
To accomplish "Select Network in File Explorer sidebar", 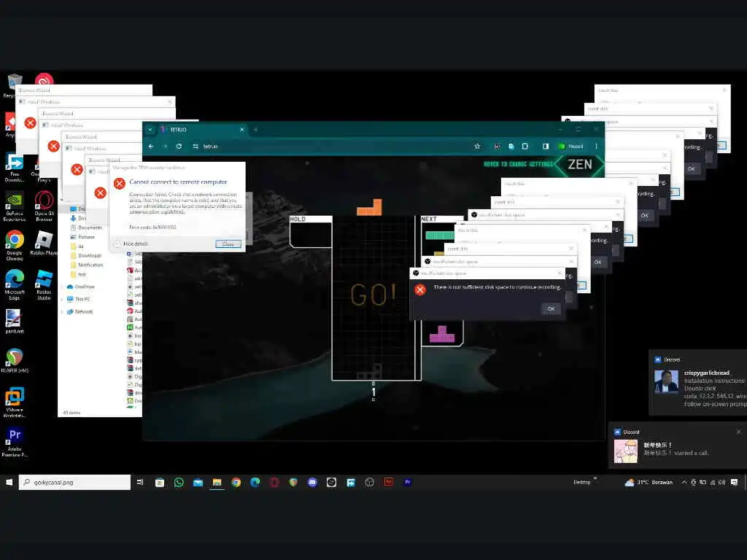I will point(80,311).
